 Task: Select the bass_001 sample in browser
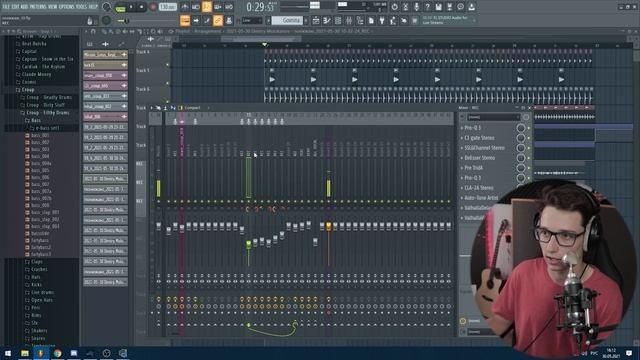click(x=37, y=136)
